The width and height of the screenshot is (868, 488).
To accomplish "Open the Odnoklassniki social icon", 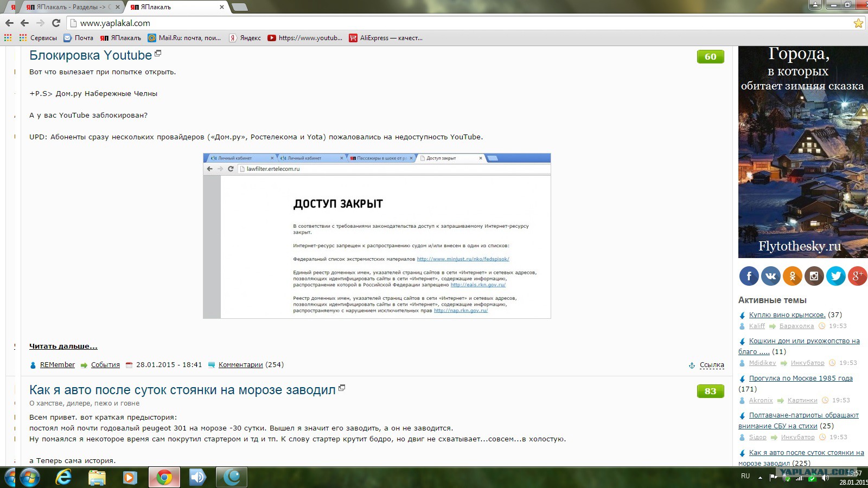I will [793, 277].
